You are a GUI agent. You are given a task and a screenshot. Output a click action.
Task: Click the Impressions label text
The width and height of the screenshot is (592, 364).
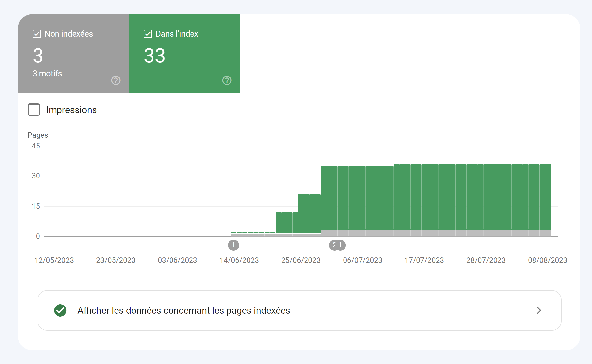pos(71,110)
